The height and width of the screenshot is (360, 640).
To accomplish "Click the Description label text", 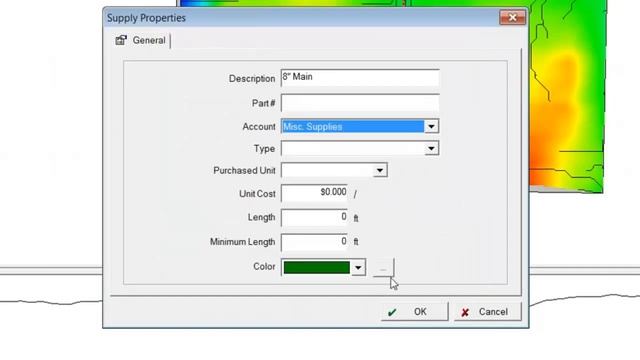I will pyautogui.click(x=252, y=78).
